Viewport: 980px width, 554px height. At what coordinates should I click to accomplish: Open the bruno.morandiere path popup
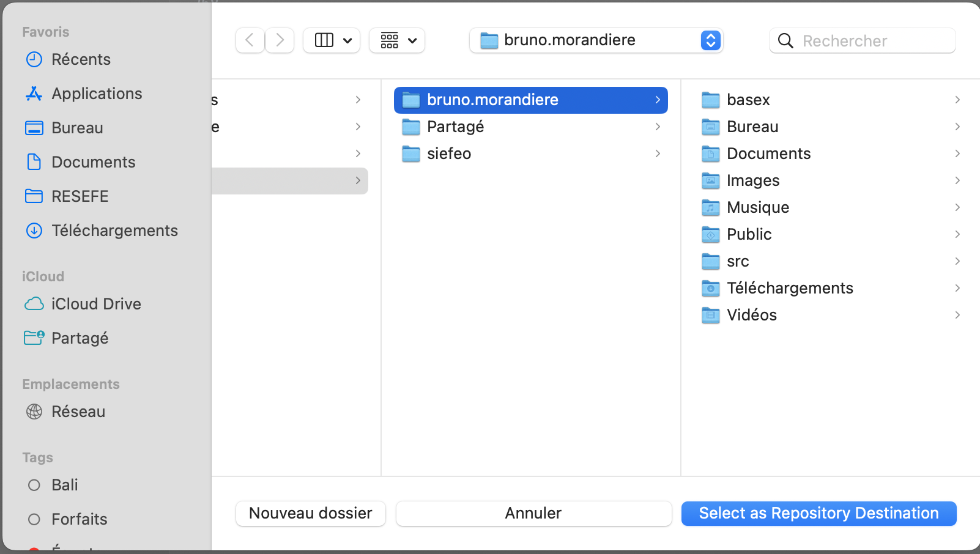coord(596,40)
